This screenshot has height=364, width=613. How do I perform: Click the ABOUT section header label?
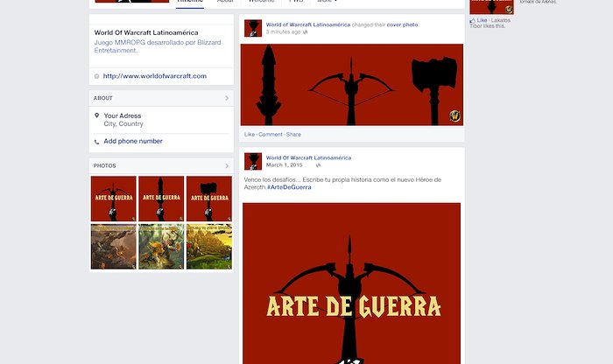click(x=102, y=98)
